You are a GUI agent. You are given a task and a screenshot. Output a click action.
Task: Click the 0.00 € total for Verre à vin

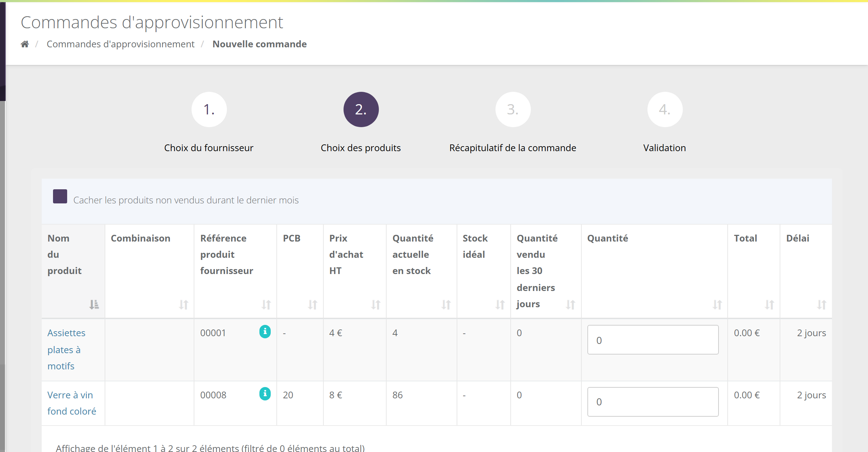[747, 395]
